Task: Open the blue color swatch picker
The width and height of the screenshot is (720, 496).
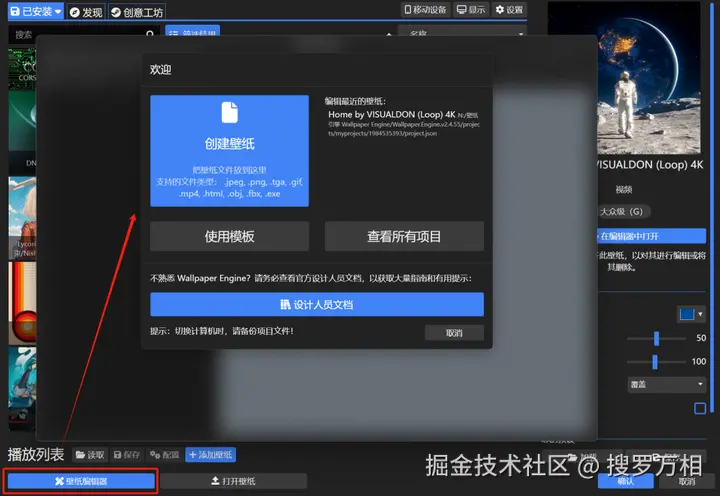Action: (687, 314)
